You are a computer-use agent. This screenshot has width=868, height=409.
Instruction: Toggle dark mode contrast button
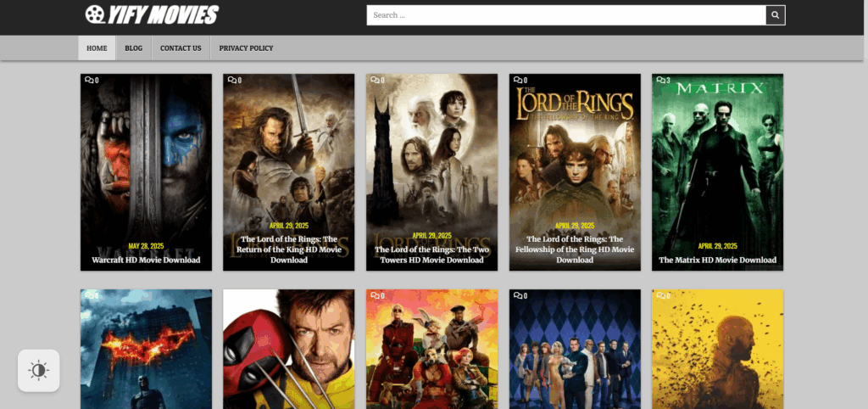pyautogui.click(x=39, y=371)
